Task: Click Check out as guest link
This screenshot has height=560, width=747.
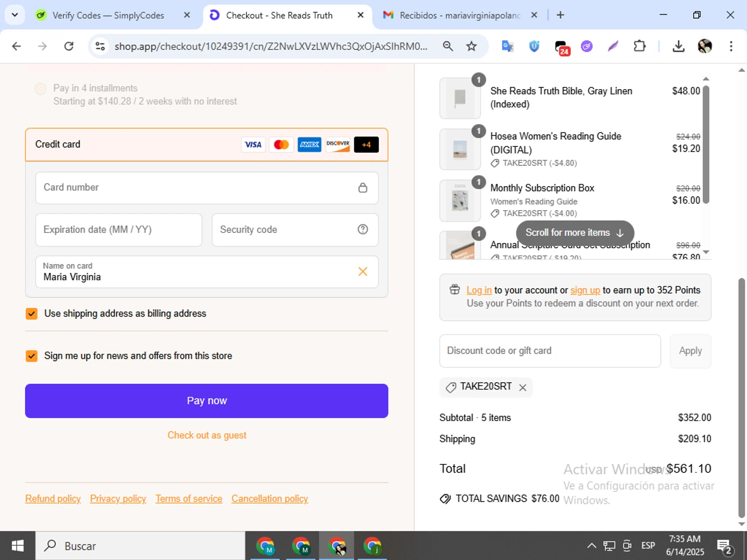Action: [207, 435]
